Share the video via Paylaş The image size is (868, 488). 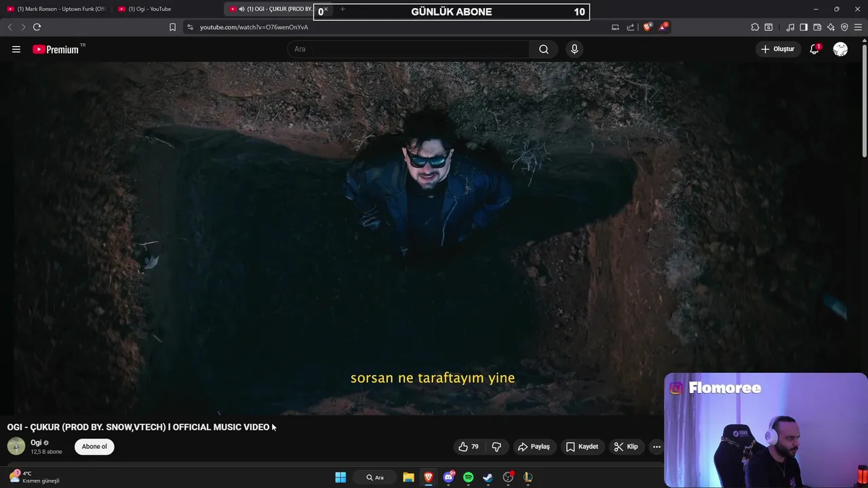pyautogui.click(x=534, y=447)
